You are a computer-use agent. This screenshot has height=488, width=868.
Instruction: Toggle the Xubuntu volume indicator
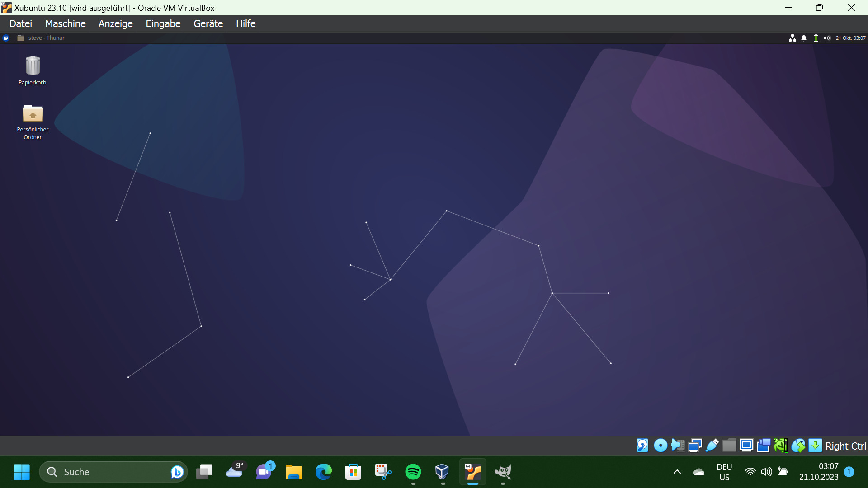(827, 38)
